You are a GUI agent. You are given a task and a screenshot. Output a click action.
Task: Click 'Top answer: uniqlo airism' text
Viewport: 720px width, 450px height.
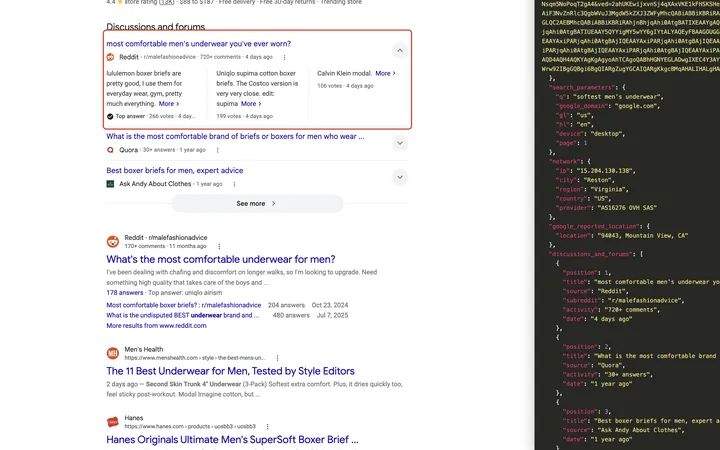pyautogui.click(x=185, y=292)
